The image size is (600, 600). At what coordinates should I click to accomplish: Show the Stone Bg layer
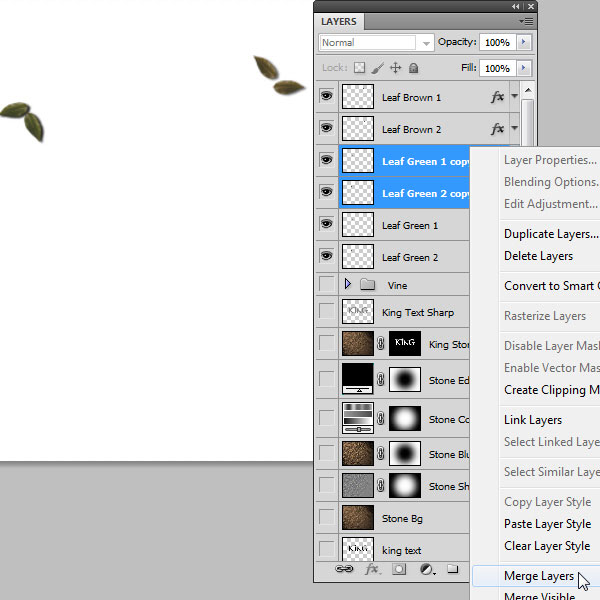[x=326, y=517]
